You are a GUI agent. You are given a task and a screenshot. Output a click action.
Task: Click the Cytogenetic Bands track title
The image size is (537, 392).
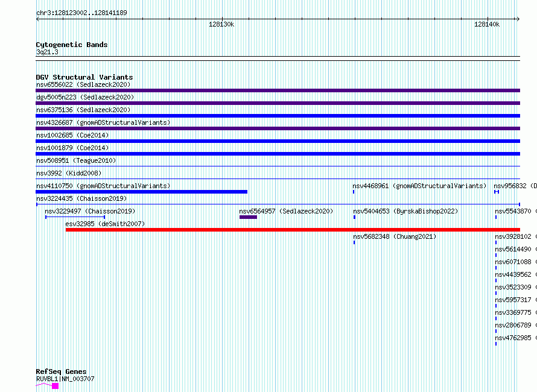point(72,45)
